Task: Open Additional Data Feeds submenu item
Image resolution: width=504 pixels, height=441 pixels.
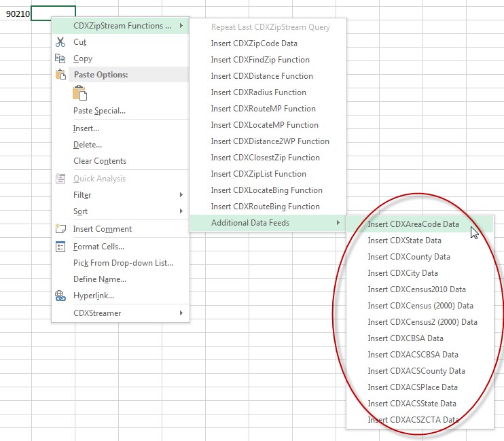Action: [x=268, y=223]
